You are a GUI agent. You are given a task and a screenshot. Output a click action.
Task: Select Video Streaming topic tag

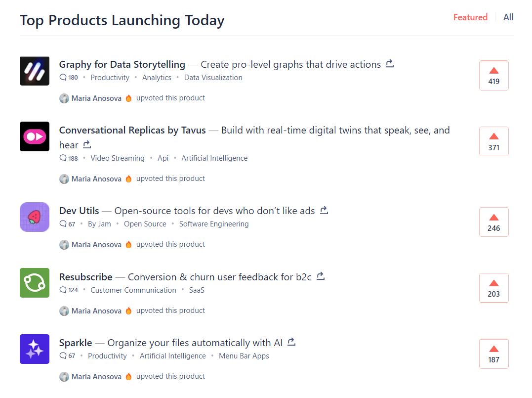coord(118,158)
